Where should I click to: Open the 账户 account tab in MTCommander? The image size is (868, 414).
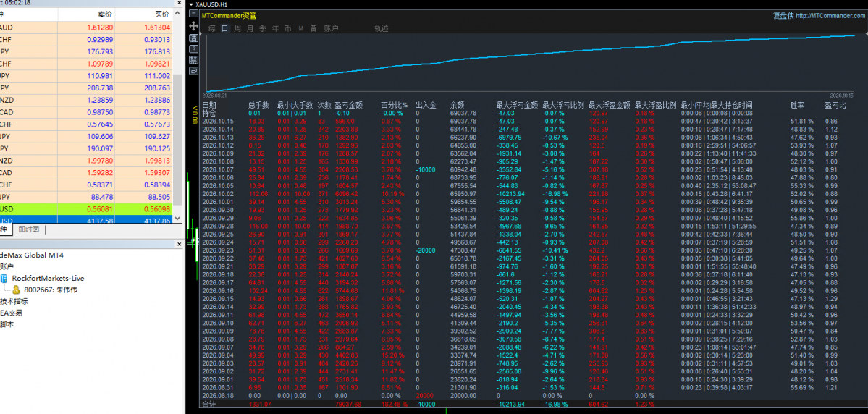tap(331, 28)
